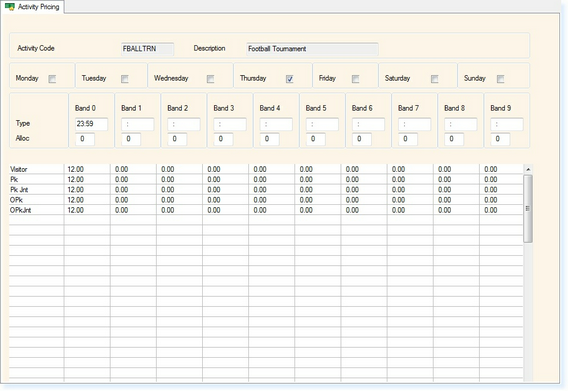Click the price grid vertical scrollbar thumb
The height and width of the screenshot is (391, 568).
point(528,208)
